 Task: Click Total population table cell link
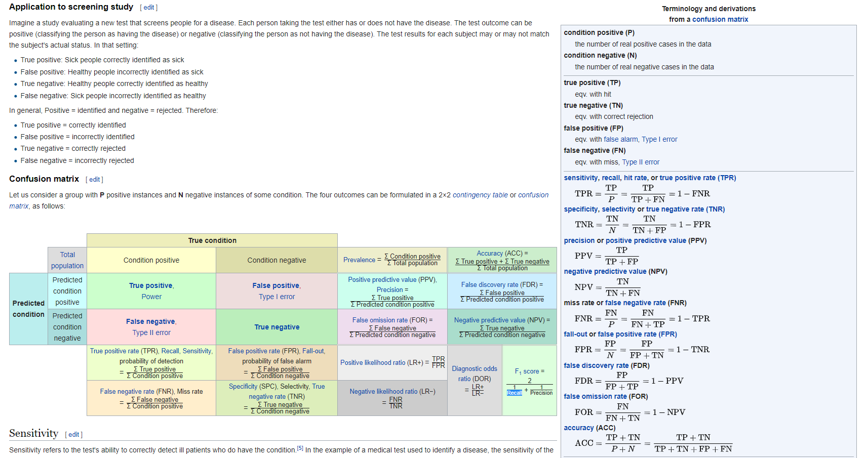(x=67, y=260)
